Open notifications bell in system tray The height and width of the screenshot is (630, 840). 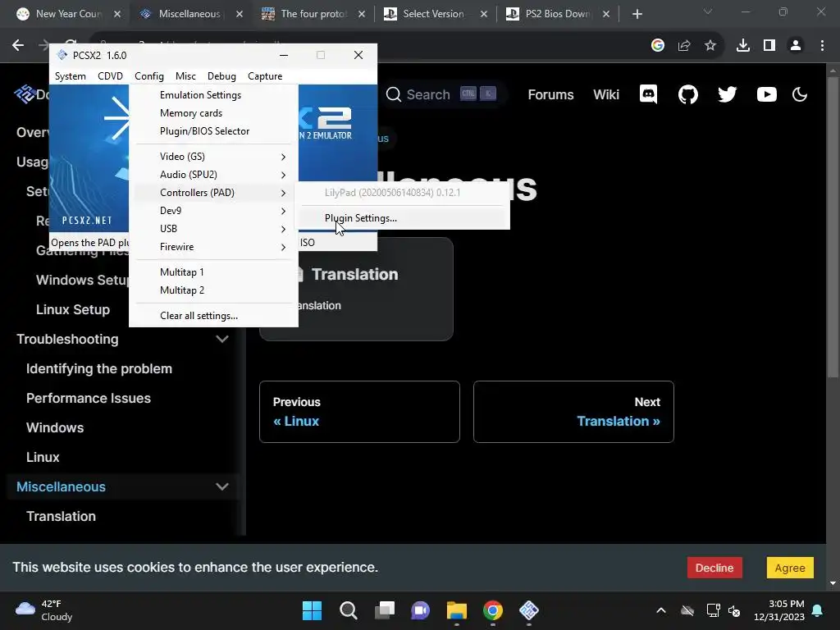[818, 610]
